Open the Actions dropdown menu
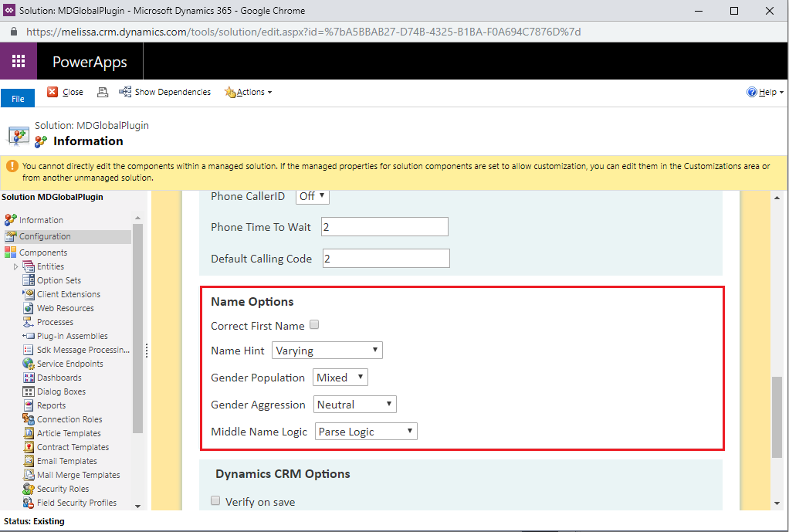Image resolution: width=789 pixels, height=532 pixels. point(248,92)
